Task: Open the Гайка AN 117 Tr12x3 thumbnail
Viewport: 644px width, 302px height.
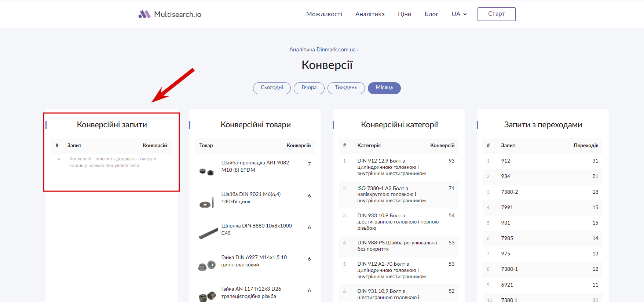Action: point(206,296)
